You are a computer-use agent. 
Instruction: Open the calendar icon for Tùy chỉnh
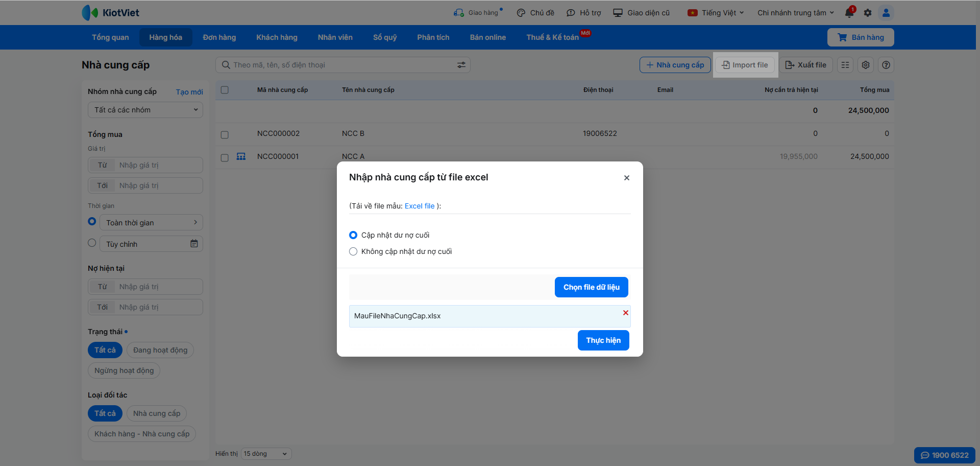click(x=194, y=244)
